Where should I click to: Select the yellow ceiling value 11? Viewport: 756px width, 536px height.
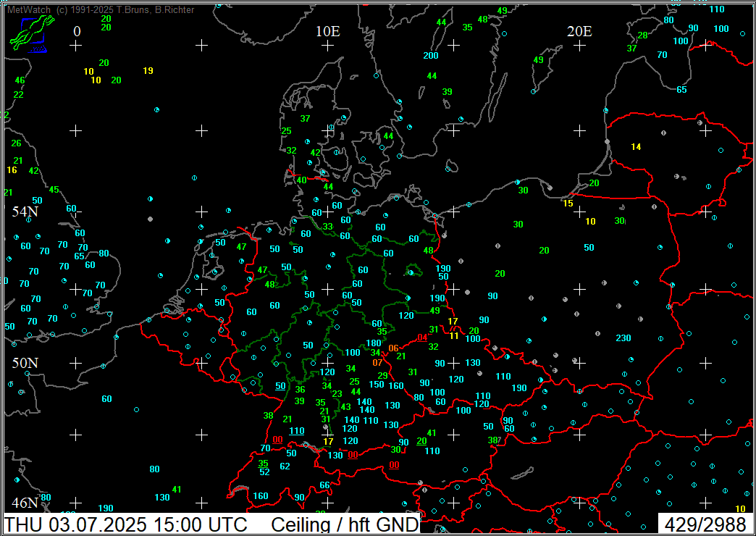pyautogui.click(x=454, y=336)
